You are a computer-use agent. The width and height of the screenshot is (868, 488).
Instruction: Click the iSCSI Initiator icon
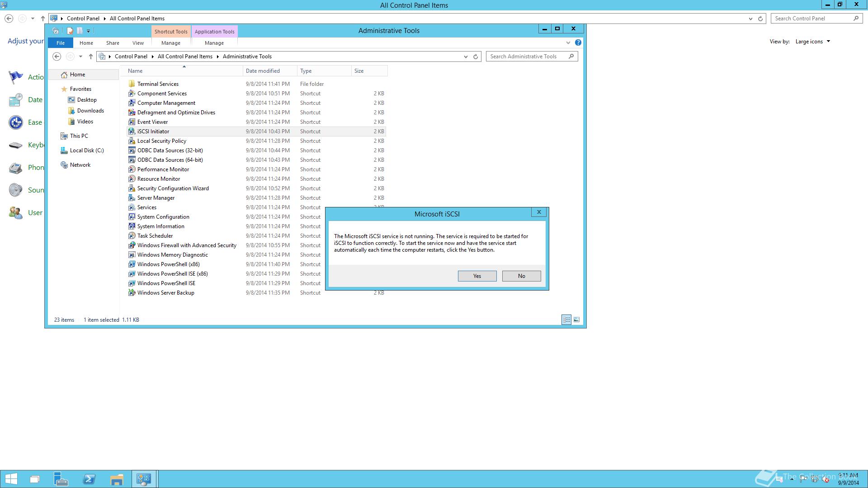click(132, 131)
